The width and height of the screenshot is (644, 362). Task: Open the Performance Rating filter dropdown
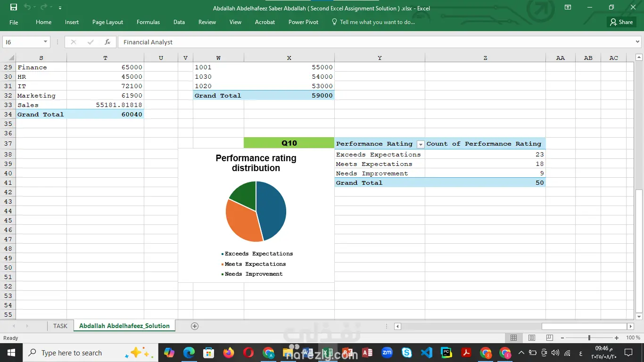421,144
